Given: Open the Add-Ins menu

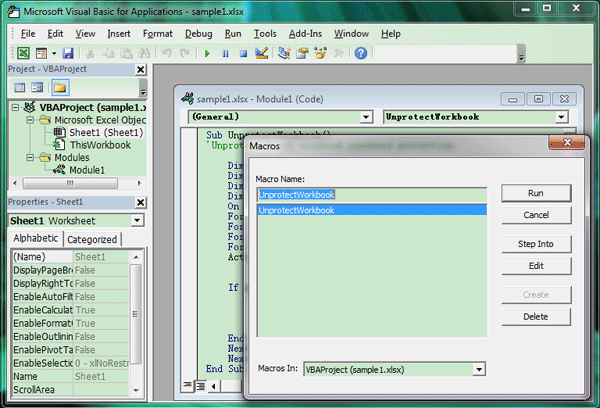Looking at the screenshot, I should point(305,34).
